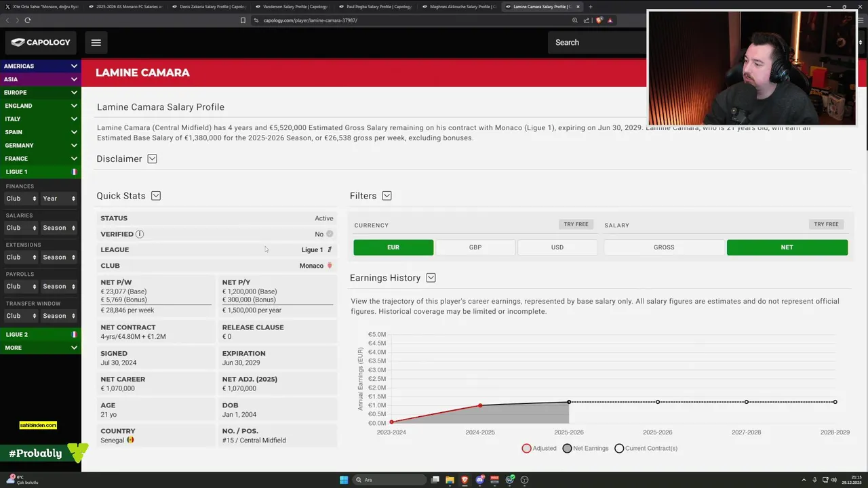This screenshot has height=488, width=868.
Task: Reload the page with the refresh icon
Action: tap(27, 20)
